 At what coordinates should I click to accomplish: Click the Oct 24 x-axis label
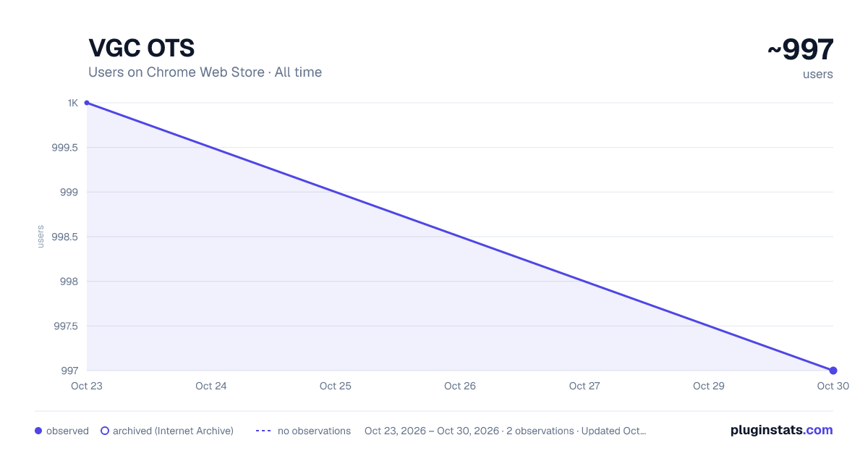pyautogui.click(x=211, y=386)
